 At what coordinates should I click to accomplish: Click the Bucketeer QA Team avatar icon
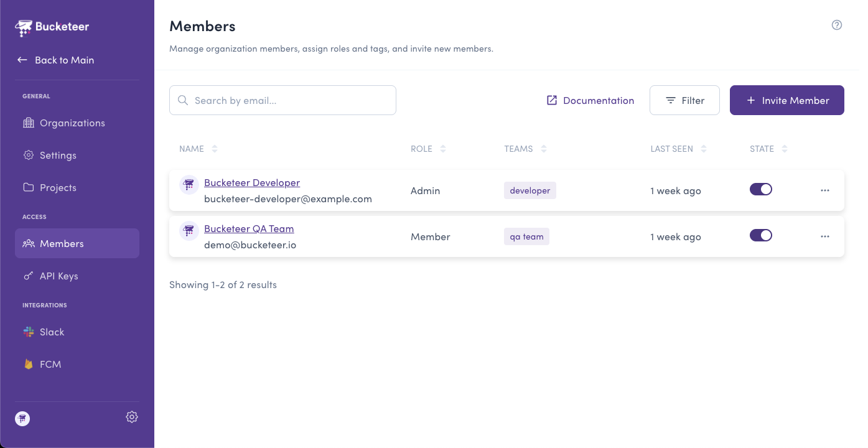(x=189, y=231)
